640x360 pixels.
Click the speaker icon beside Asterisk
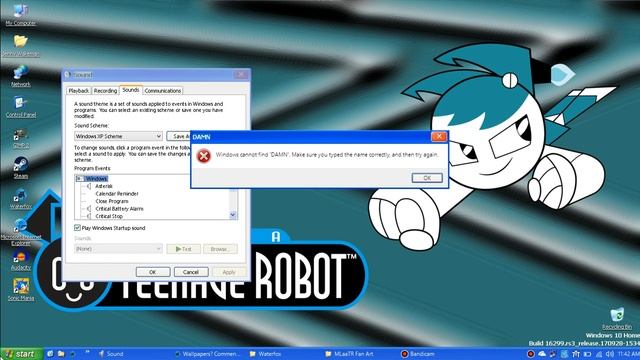(x=89, y=186)
